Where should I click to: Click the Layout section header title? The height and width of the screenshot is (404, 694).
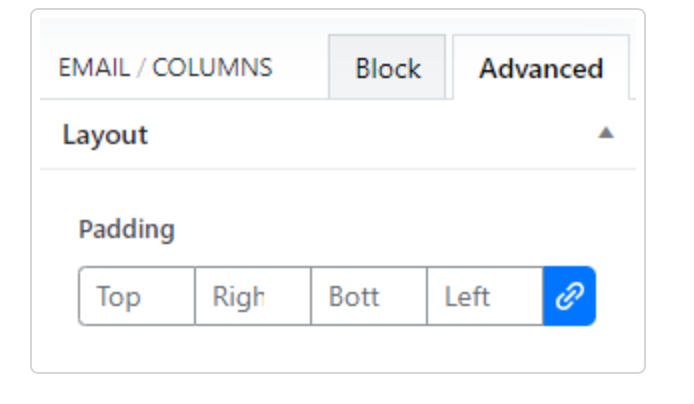[x=105, y=135]
